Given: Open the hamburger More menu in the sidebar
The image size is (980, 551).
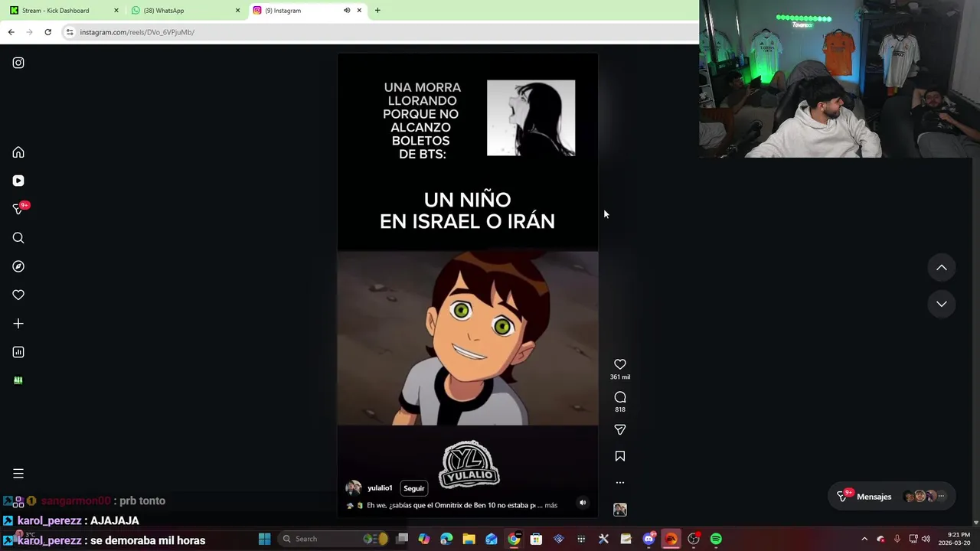Looking at the screenshot, I should 18,474.
